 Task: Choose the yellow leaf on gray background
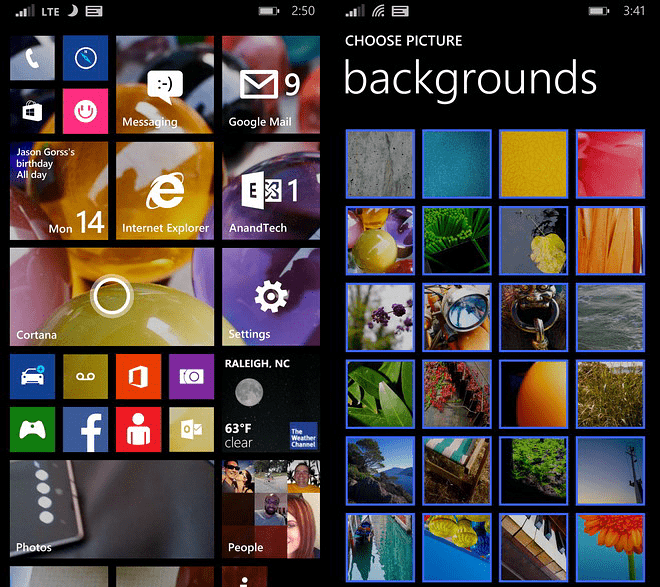[x=533, y=240]
